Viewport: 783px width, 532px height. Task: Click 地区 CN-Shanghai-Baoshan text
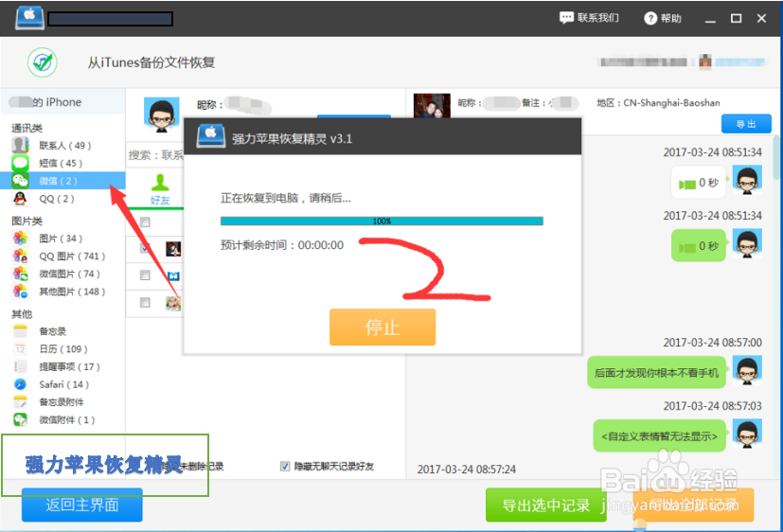[658, 103]
